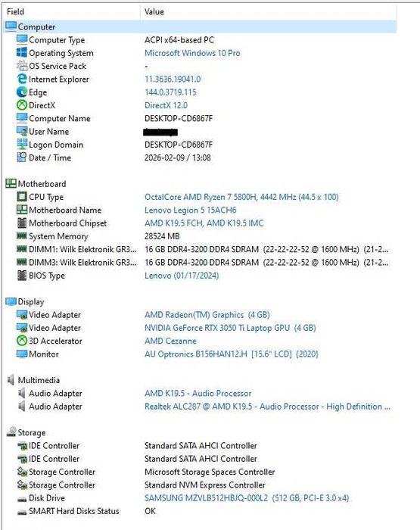The height and width of the screenshot is (530, 420).
Task: Select the Computer Name field label
Action: coord(60,119)
